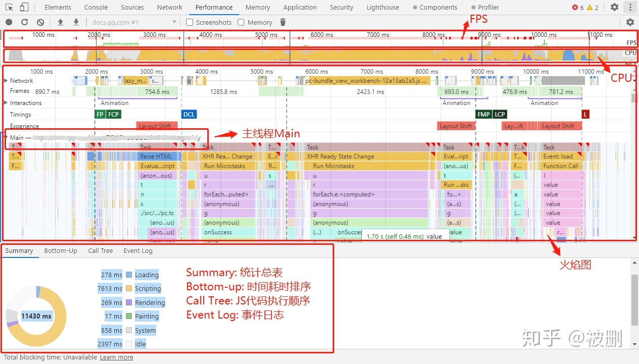Screen dimensions: 639x364
Task: Click the Scripting yellow color swatch
Action: (x=129, y=289)
